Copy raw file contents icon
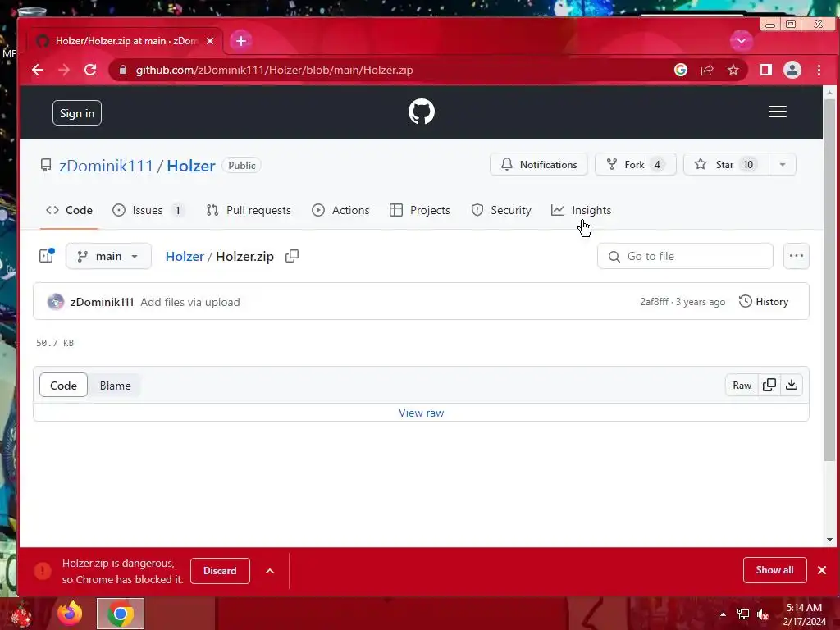Screen dimensions: 840x630 pyautogui.click(x=769, y=385)
